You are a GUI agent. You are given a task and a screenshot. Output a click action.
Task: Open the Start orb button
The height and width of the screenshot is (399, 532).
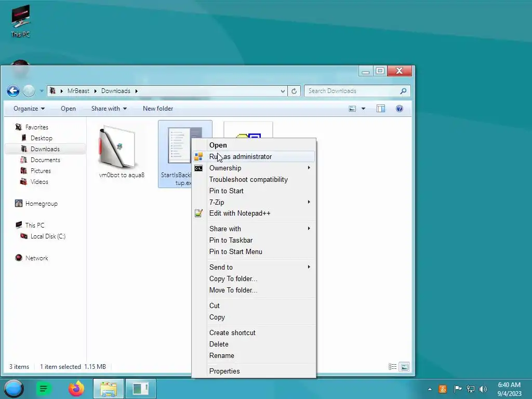click(14, 389)
